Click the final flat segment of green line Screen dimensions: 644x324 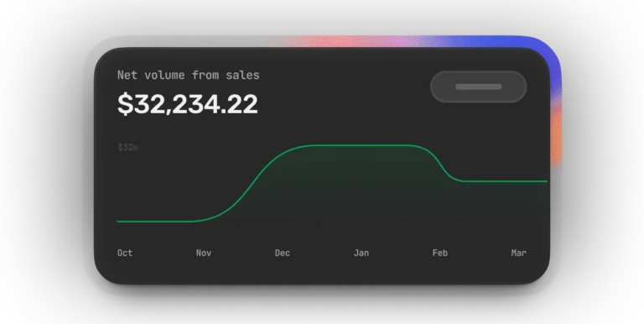click(505, 181)
